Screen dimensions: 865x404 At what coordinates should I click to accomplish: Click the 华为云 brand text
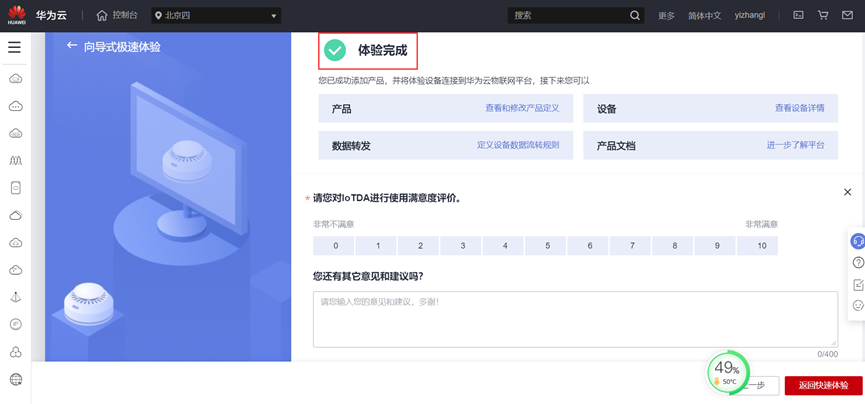pyautogui.click(x=51, y=15)
